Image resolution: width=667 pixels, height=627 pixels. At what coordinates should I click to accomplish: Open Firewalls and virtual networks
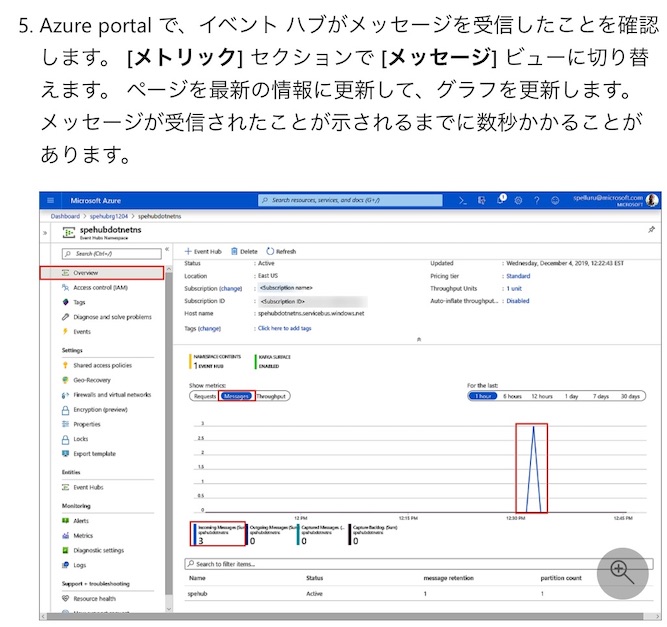click(x=112, y=395)
